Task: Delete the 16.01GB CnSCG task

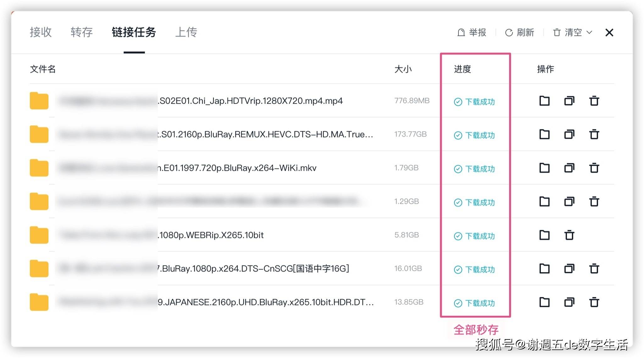Action: coord(594,269)
